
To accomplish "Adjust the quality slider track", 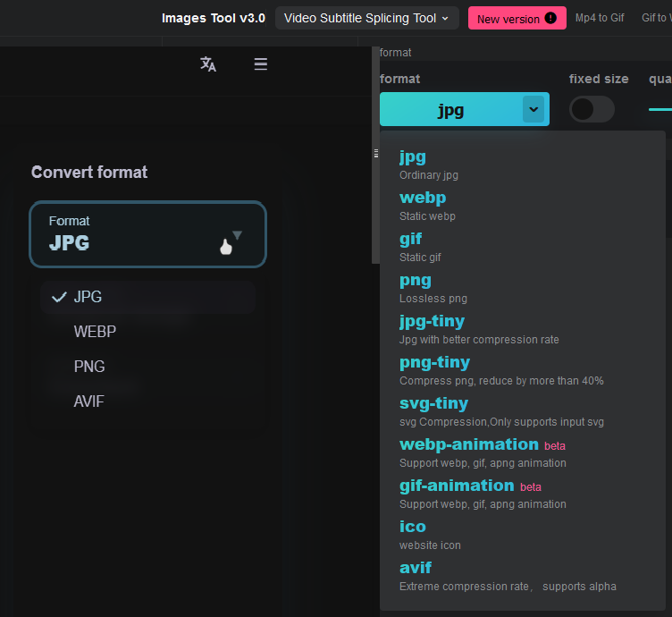I will tap(660, 110).
